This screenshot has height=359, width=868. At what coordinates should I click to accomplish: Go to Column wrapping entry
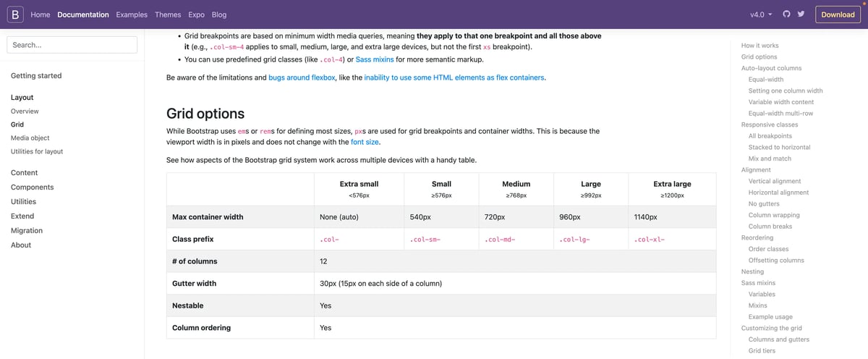[775, 215]
